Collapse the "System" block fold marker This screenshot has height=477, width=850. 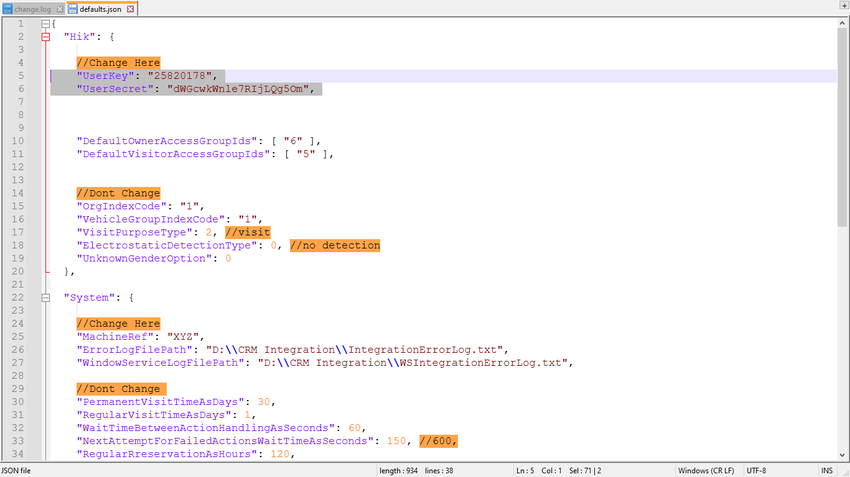tap(45, 297)
